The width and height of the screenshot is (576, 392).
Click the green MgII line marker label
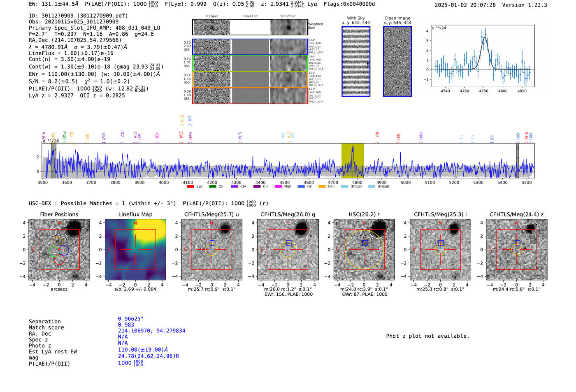(x=65, y=137)
